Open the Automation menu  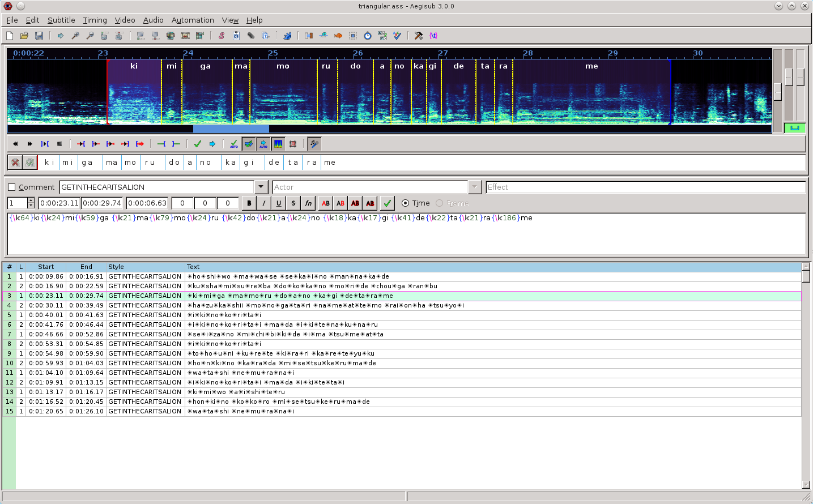coord(193,20)
